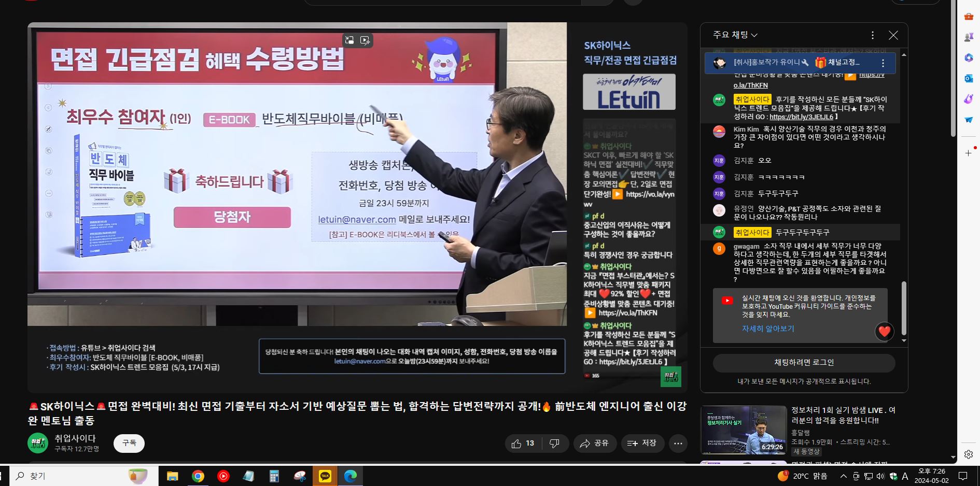980x486 pixels.
Task: Toggle the IME language indicator A
Action: 905,476
